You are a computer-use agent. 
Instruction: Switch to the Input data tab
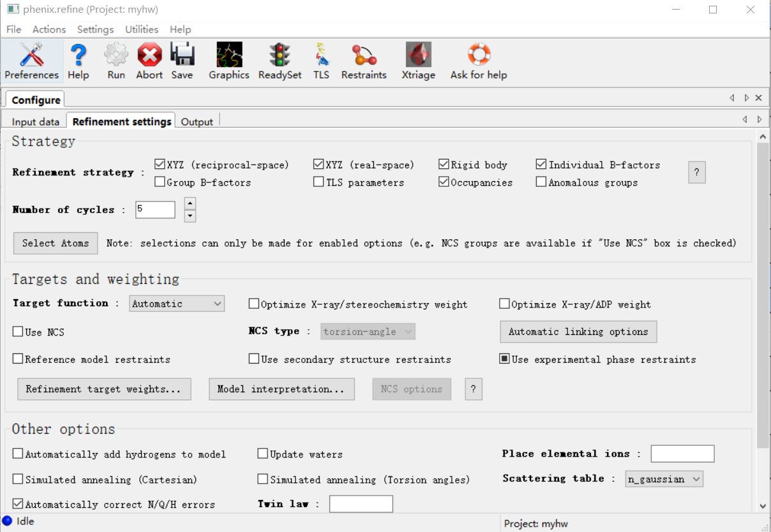[35, 122]
